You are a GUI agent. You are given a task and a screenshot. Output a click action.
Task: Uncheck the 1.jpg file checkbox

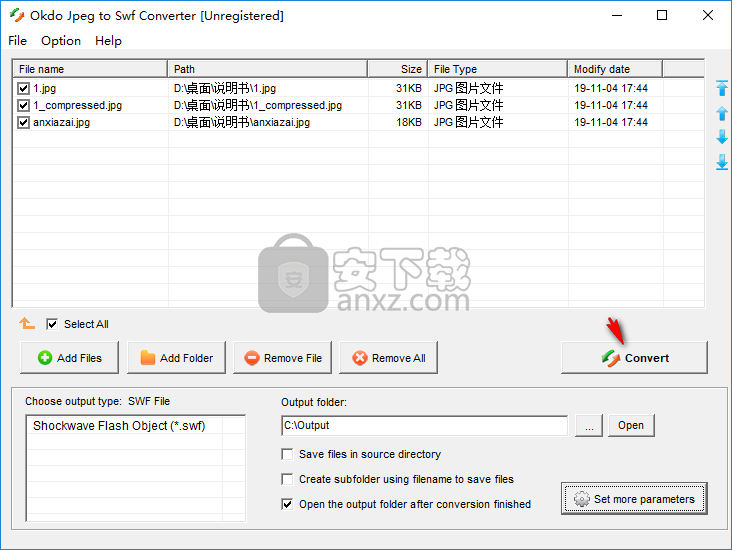click(x=23, y=88)
